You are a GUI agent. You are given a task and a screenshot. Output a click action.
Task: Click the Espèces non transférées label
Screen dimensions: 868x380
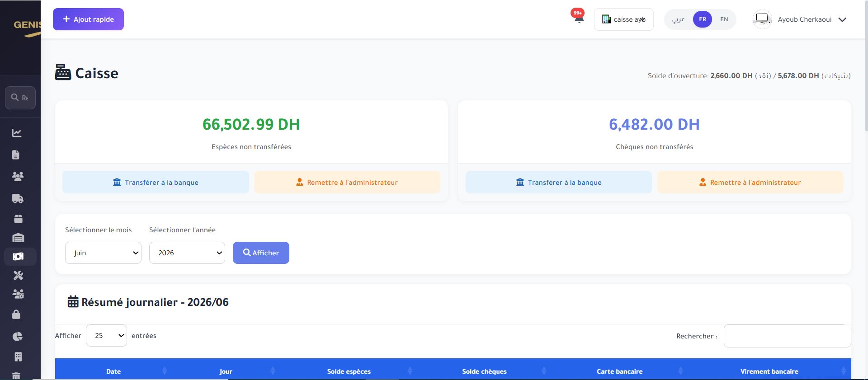tap(251, 147)
